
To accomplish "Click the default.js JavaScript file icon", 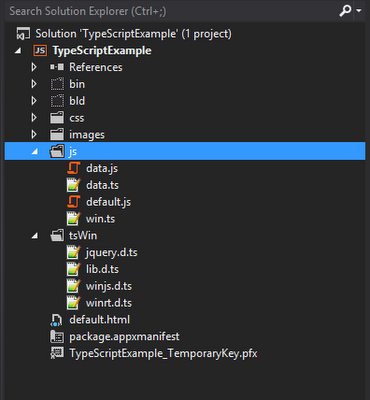I will tap(74, 202).
